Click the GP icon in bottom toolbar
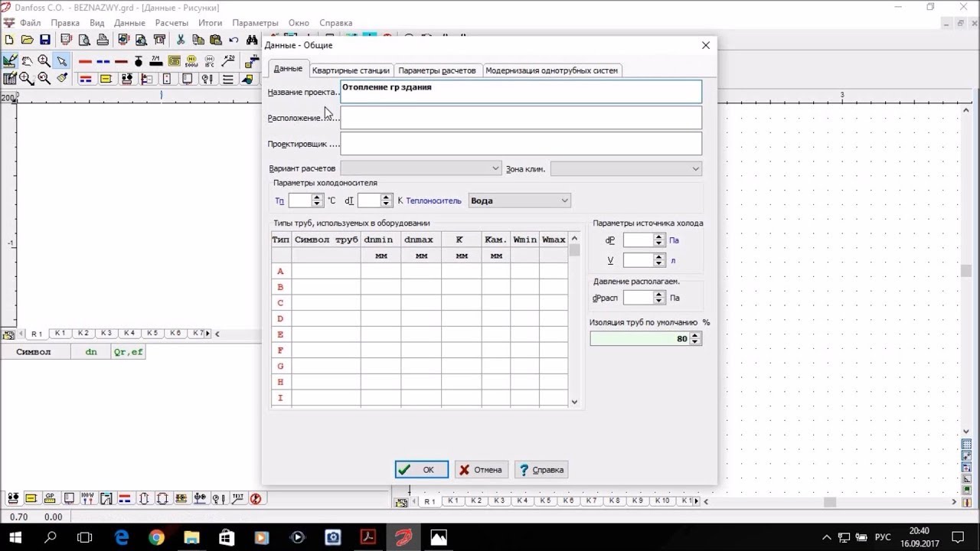980x551 pixels. click(x=50, y=498)
